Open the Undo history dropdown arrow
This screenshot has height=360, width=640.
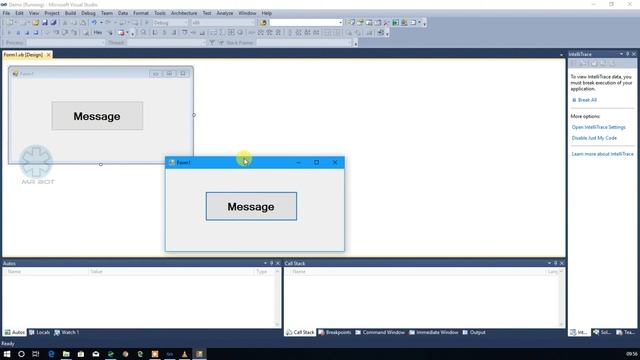pos(101,22)
